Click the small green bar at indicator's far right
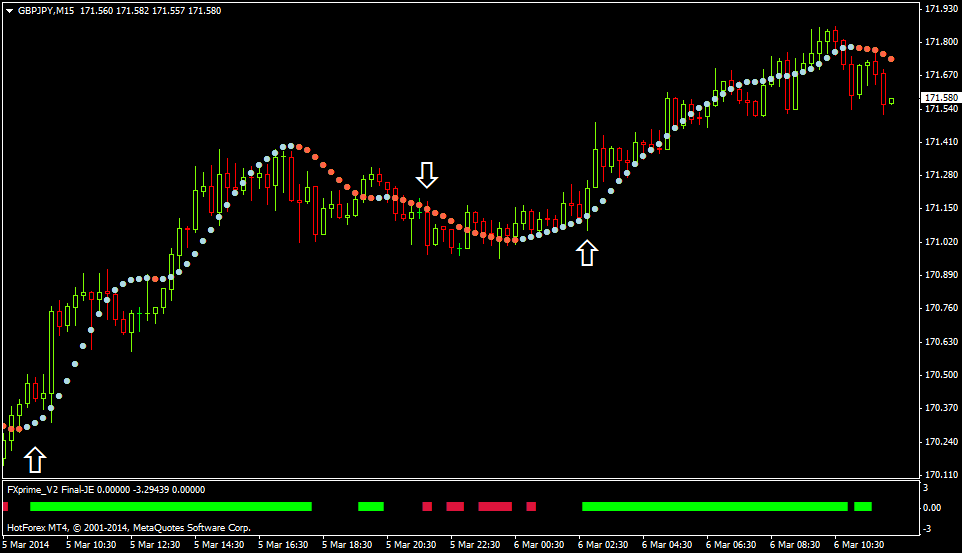The width and height of the screenshot is (962, 553). [862, 507]
